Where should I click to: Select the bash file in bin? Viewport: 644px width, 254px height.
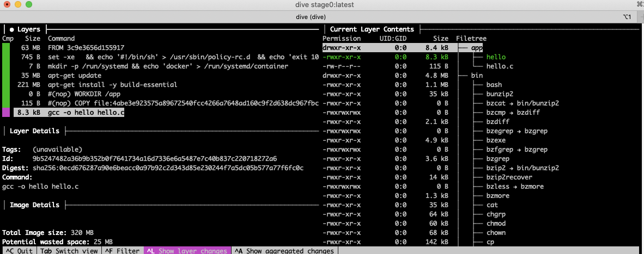(494, 85)
